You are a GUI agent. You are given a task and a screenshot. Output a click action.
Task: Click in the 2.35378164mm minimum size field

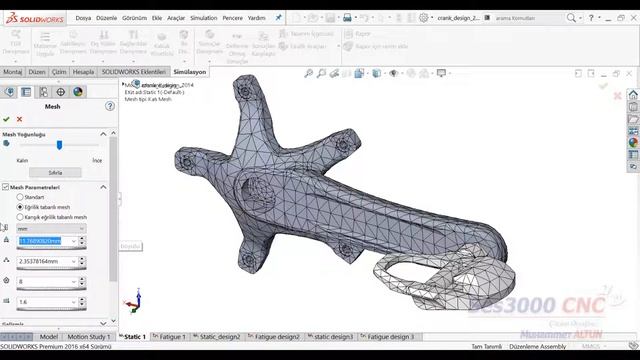[44, 261]
